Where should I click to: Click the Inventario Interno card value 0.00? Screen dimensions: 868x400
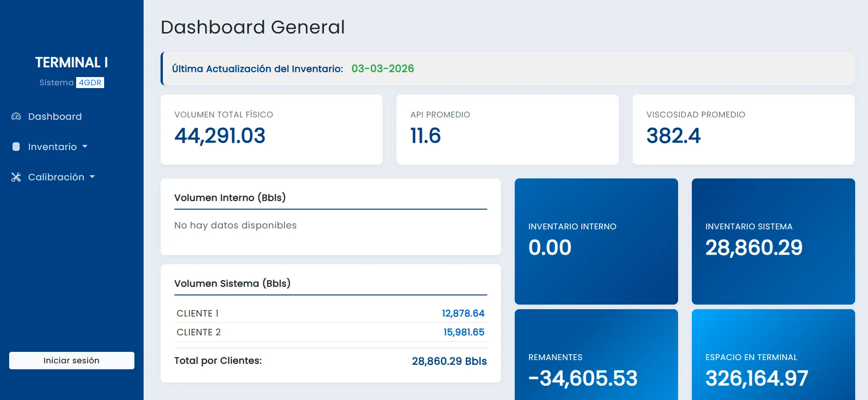click(x=550, y=248)
